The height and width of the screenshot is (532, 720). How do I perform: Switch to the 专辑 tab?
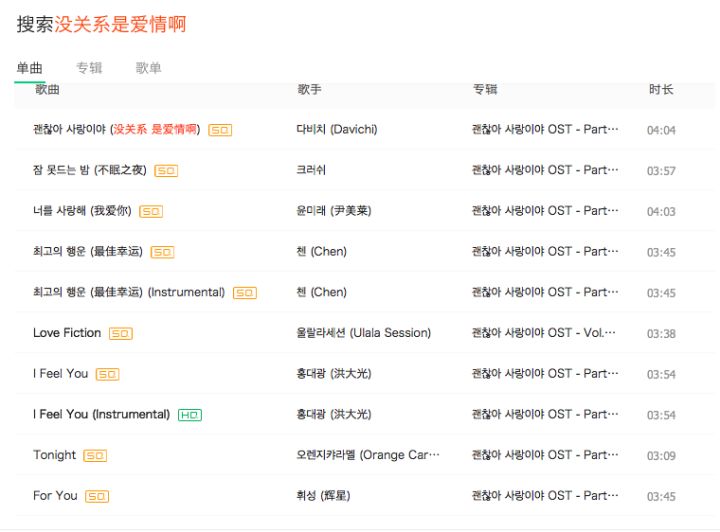[x=89, y=68]
